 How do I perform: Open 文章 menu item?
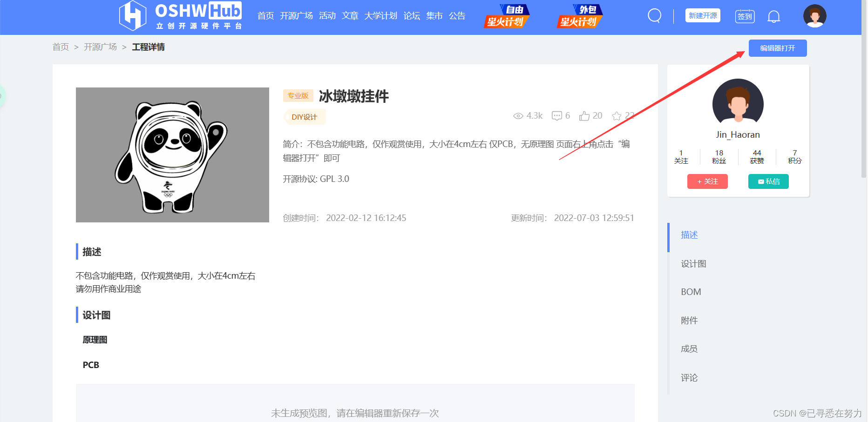click(350, 16)
